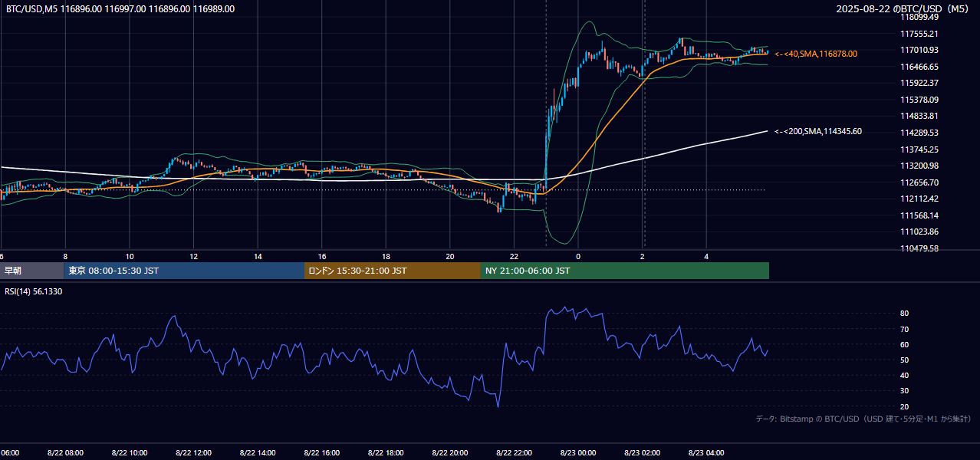
Task: Click the RSI(14) 56.1330 indicator label
Action: tap(34, 291)
